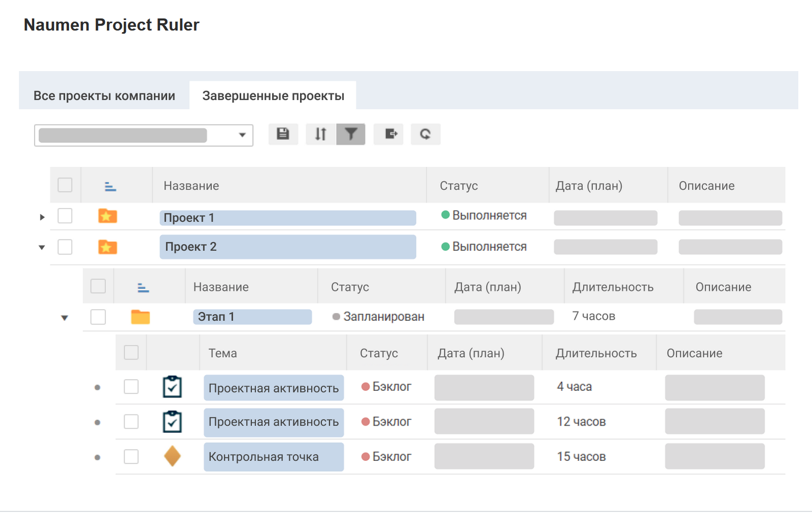Click the sort arrows toolbar icon
The width and height of the screenshot is (812, 513).
321,134
